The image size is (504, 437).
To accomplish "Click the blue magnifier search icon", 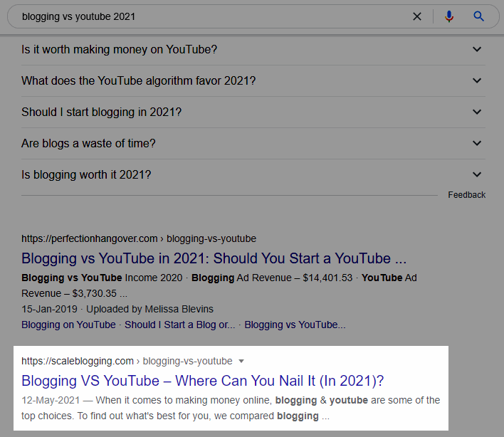I will (478, 16).
